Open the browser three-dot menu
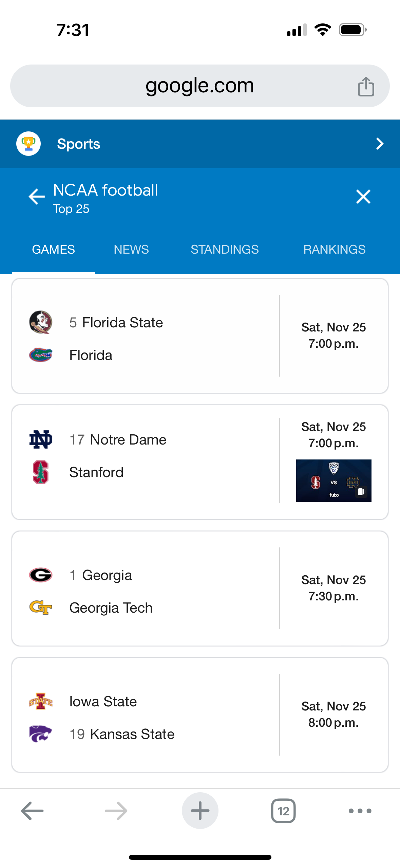This screenshot has width=400, height=868. point(360,811)
